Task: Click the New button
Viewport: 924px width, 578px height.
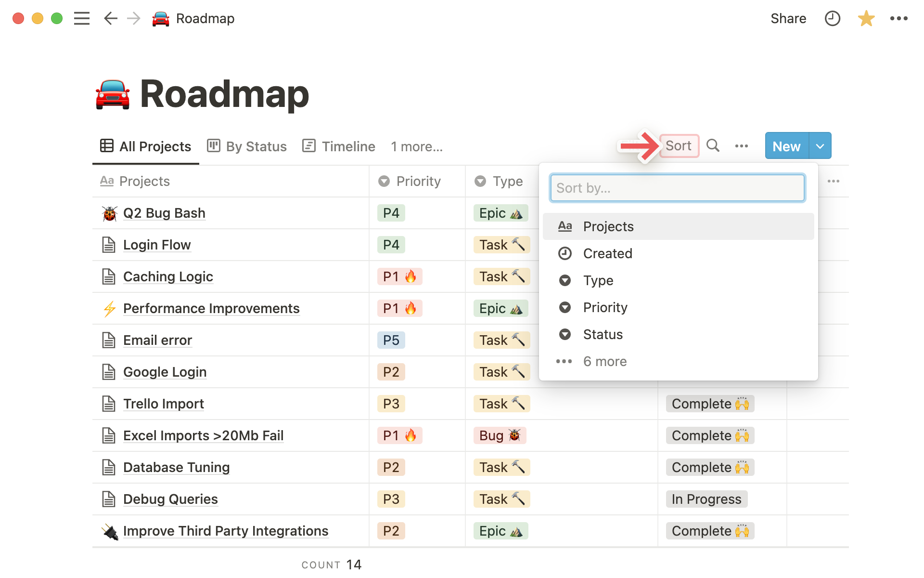Action: coord(785,146)
